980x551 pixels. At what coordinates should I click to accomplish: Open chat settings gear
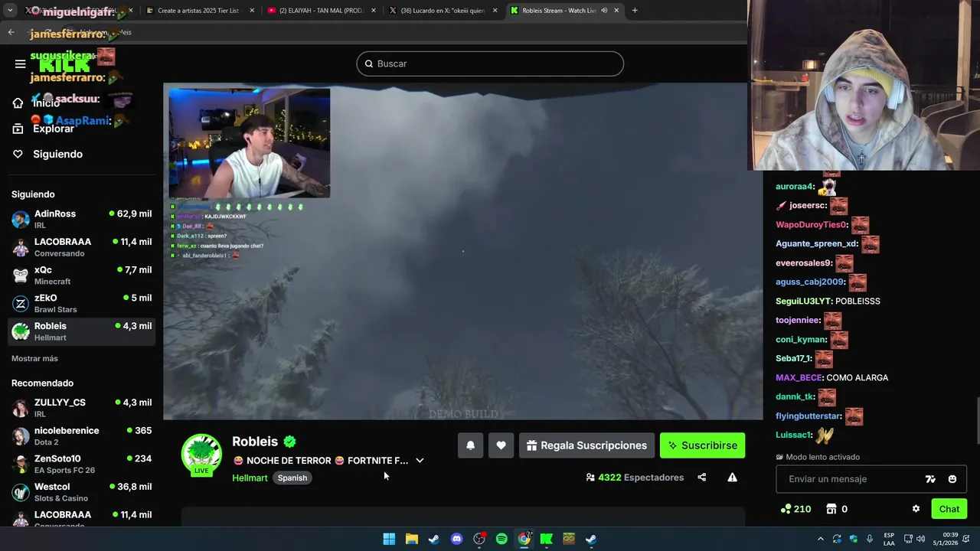tap(916, 509)
